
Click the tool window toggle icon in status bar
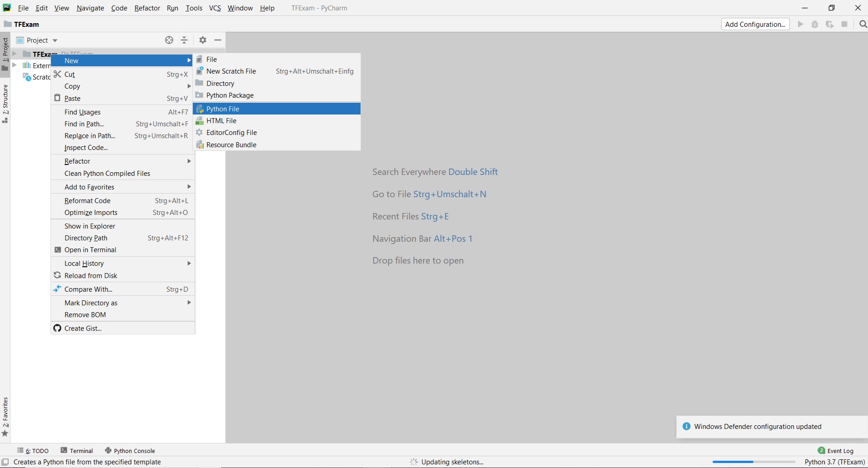(x=5, y=462)
